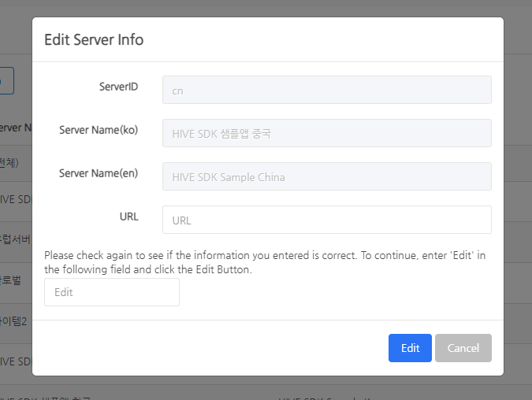Select background row ending in 럽서버

coord(14,239)
